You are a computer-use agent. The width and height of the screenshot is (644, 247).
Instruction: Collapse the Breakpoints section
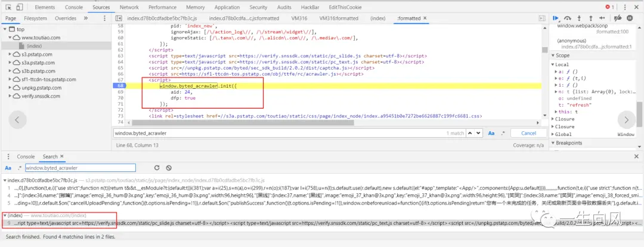tap(553, 143)
